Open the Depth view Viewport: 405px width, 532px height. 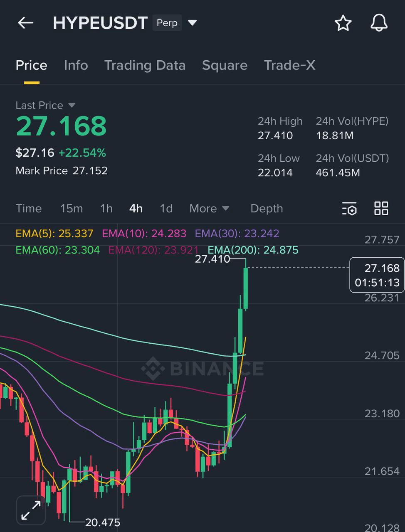tap(267, 209)
